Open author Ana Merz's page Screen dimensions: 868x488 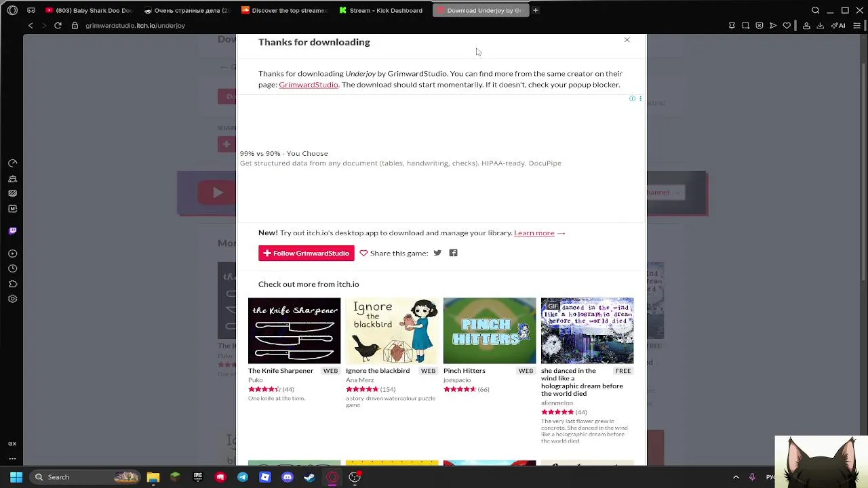359,380
